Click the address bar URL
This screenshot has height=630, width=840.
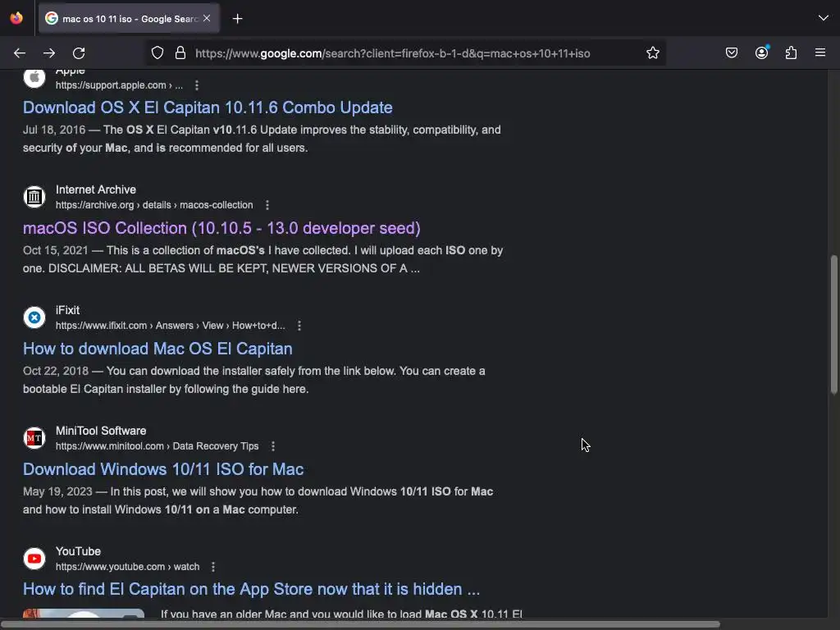[x=393, y=53]
